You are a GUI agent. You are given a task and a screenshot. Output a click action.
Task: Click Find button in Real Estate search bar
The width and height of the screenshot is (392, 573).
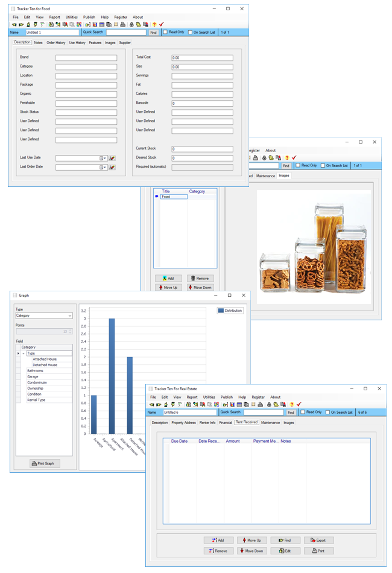[x=291, y=413]
